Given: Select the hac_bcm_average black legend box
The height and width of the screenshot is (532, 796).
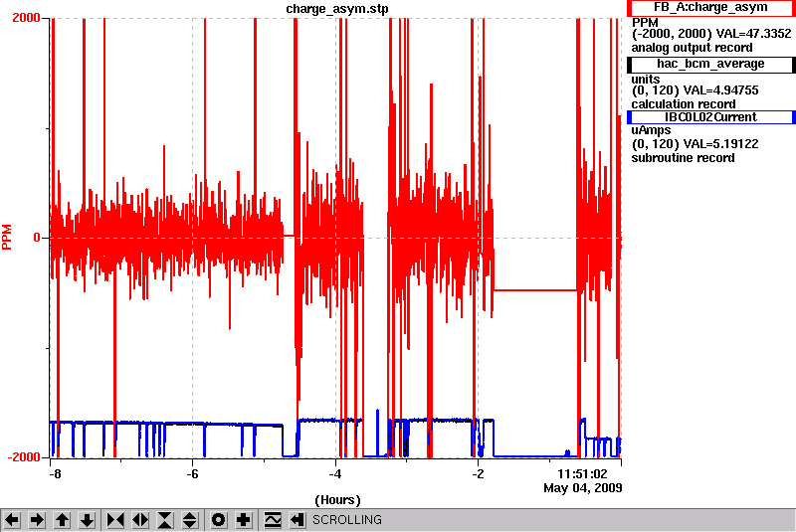Looking at the screenshot, I should pyautogui.click(x=710, y=64).
